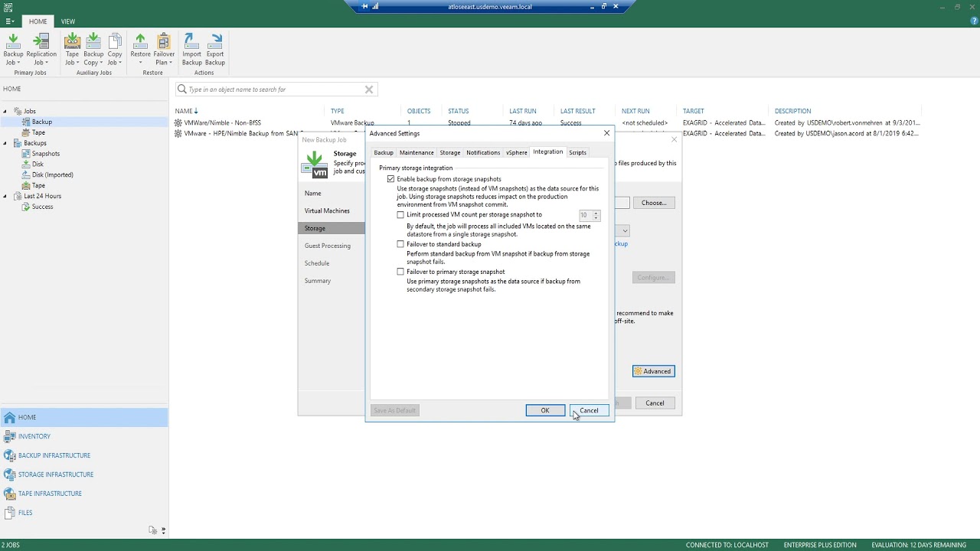The width and height of the screenshot is (980, 551).
Task: Open the Maintenance tab
Action: pos(416,152)
